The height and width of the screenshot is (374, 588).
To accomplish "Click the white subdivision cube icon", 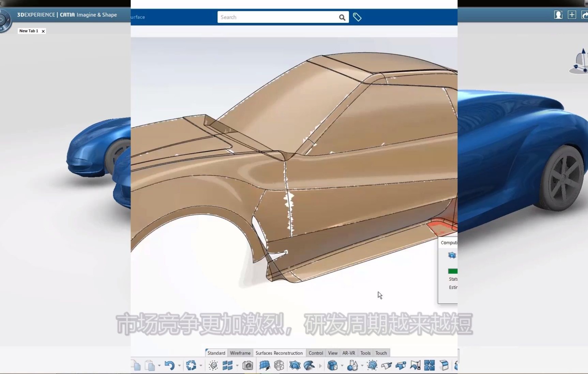I will (x=279, y=365).
